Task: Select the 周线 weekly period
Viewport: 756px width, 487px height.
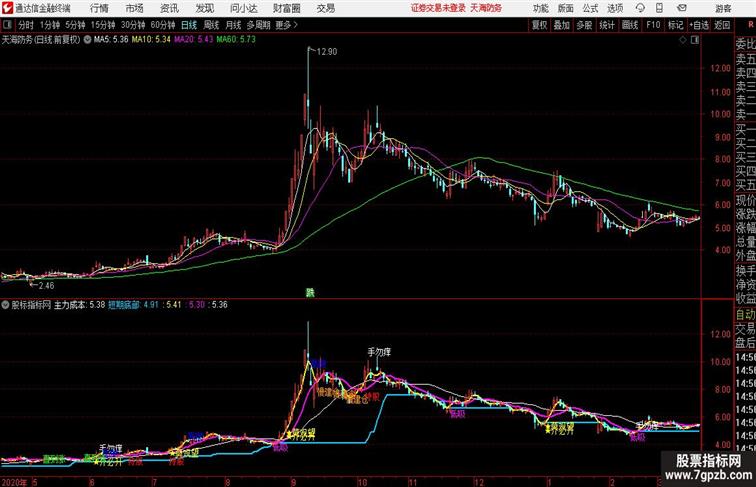Action: click(211, 25)
